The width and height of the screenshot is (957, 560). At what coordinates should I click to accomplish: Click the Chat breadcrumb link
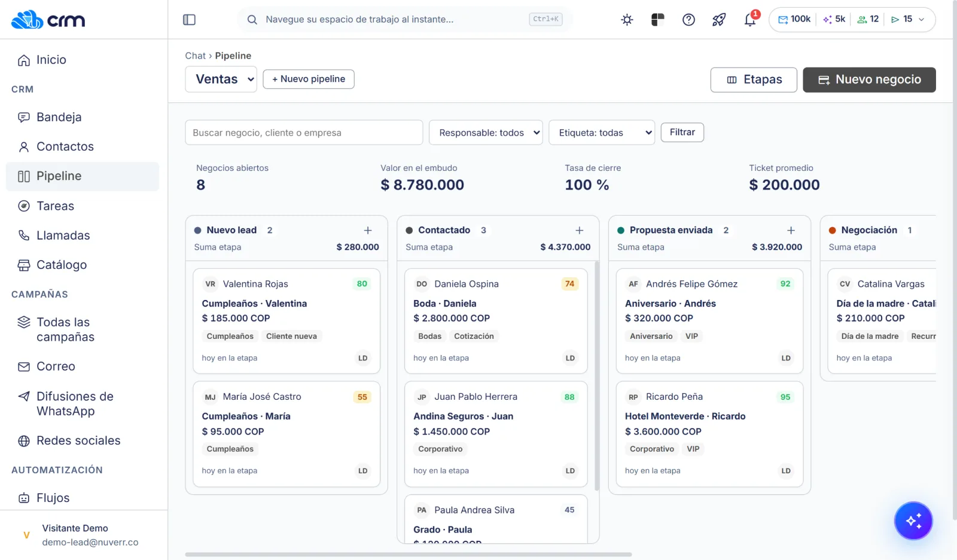[x=195, y=56]
